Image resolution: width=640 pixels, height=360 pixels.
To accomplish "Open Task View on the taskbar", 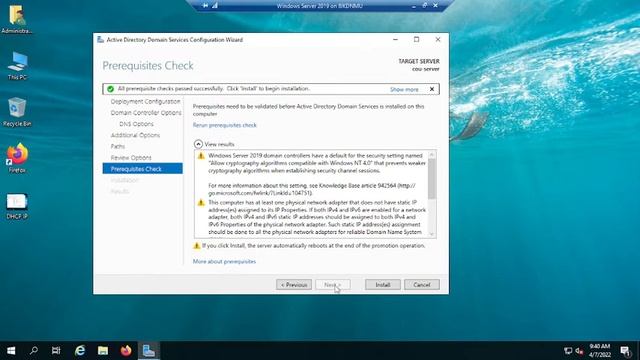I will 56,351.
